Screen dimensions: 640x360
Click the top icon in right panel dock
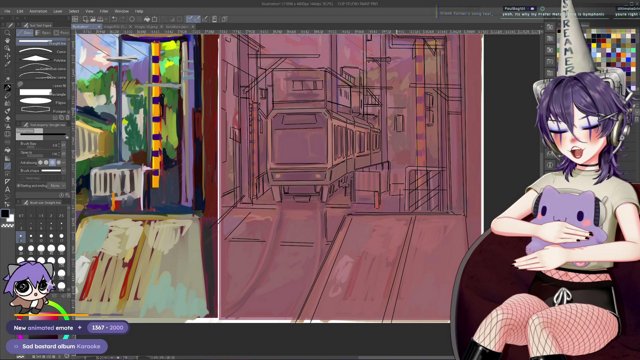pyautogui.click(x=550, y=27)
